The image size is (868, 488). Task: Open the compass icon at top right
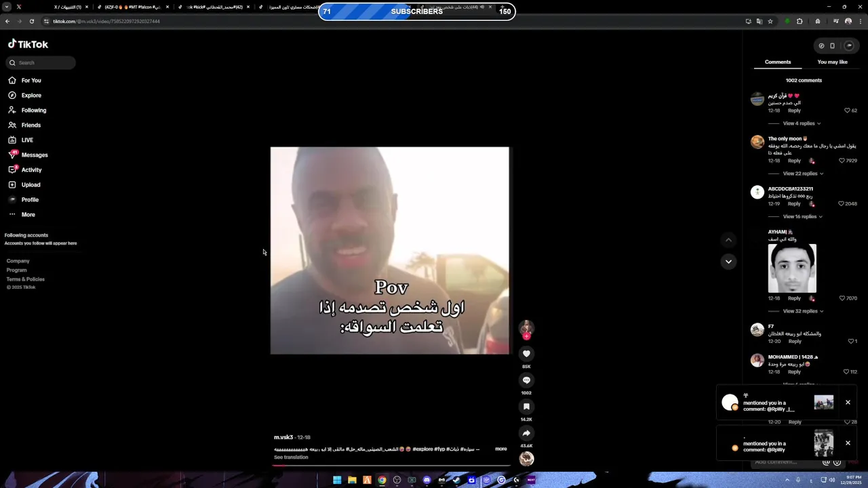click(x=821, y=46)
